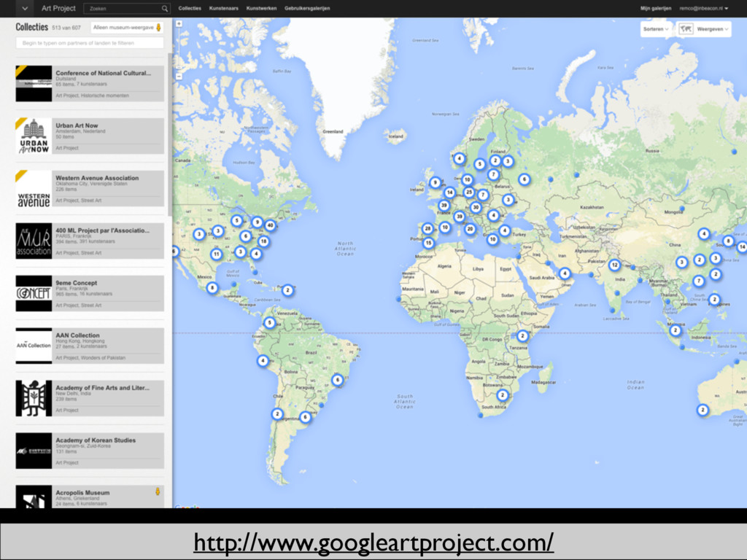Open Academy of Korean Studies entry
The image size is (747, 560).
coord(90,451)
